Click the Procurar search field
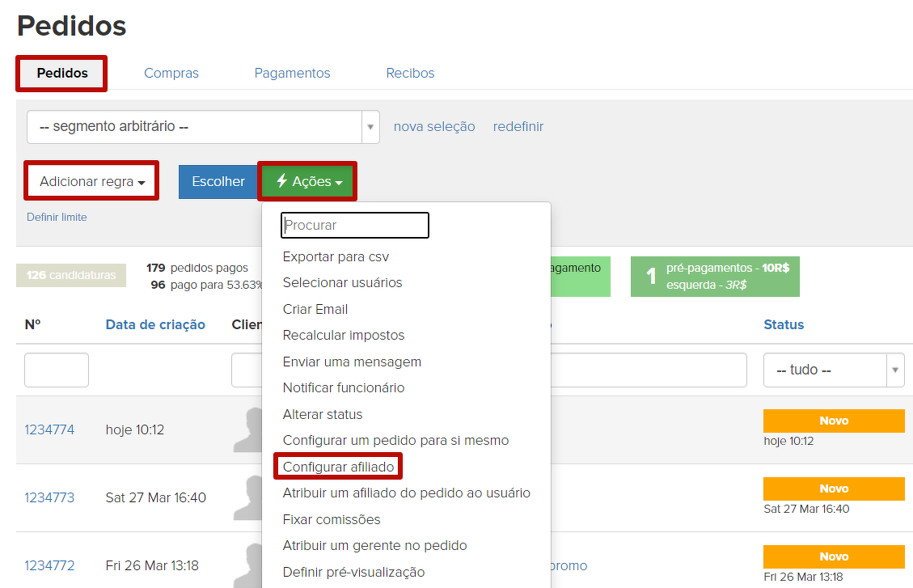913x588 pixels. click(x=354, y=225)
